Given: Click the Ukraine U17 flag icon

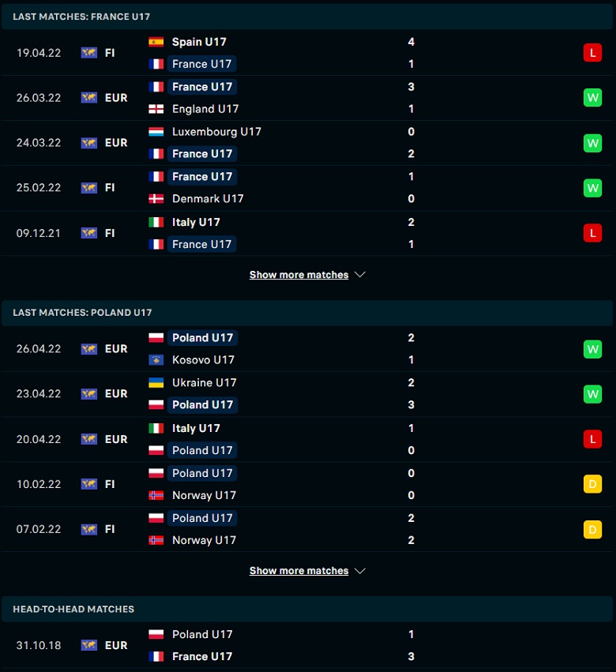Looking at the screenshot, I should click(156, 383).
